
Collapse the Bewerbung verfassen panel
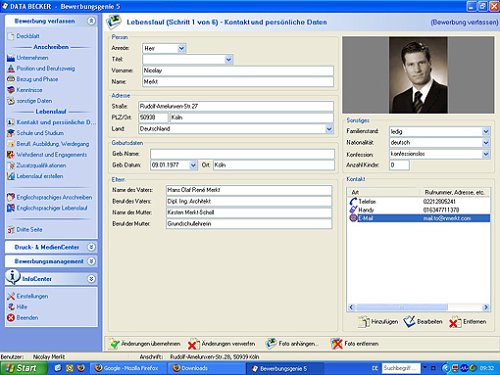[91, 21]
